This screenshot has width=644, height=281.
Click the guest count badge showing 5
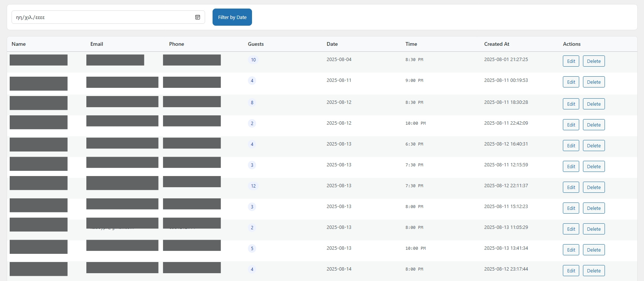coord(252,248)
